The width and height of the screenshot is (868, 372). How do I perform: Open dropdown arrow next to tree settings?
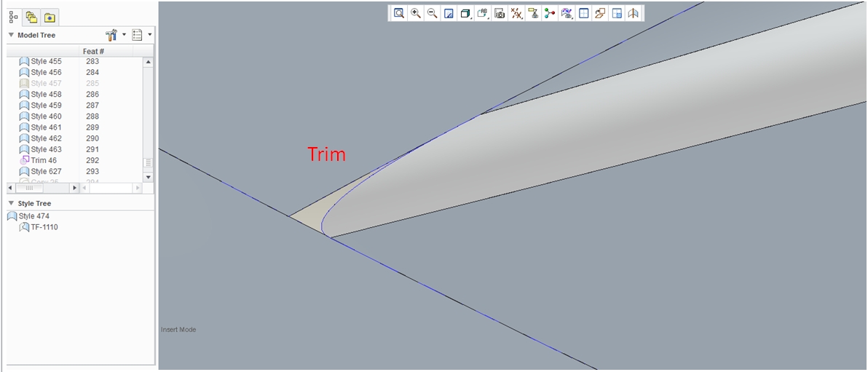(x=124, y=35)
